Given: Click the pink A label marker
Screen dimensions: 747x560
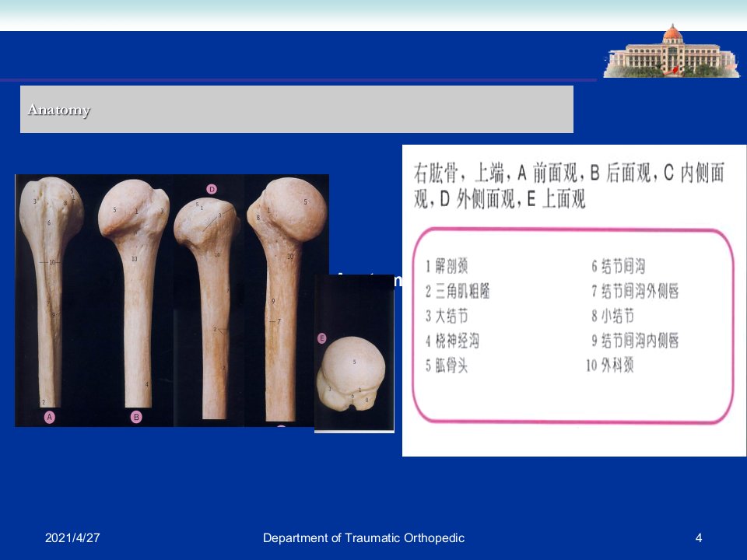Looking at the screenshot, I should tap(50, 417).
